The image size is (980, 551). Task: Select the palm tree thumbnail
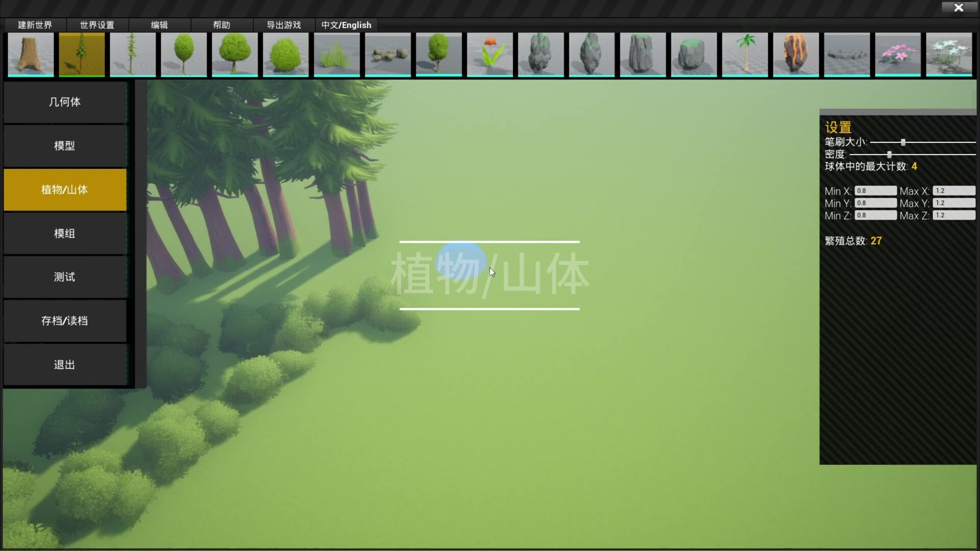click(745, 54)
